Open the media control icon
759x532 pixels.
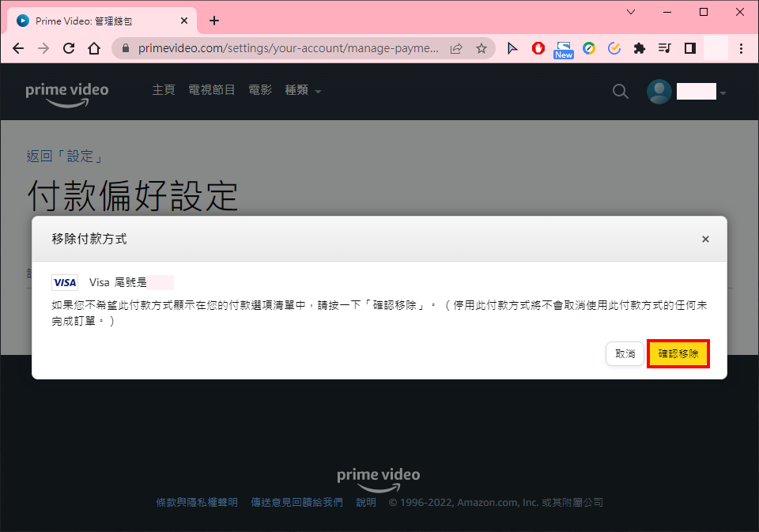click(665, 48)
